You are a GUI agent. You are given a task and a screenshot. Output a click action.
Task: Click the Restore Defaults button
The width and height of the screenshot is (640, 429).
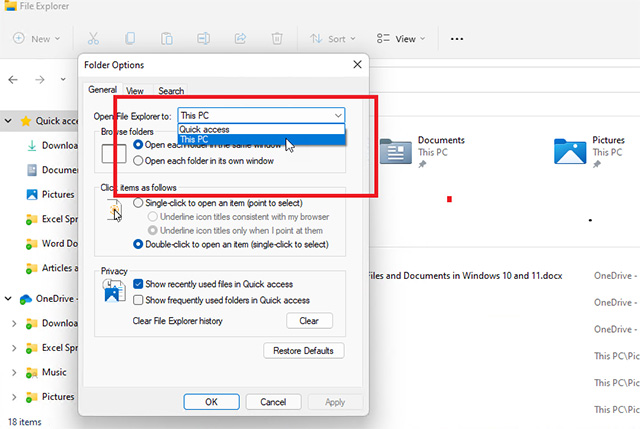[304, 351]
